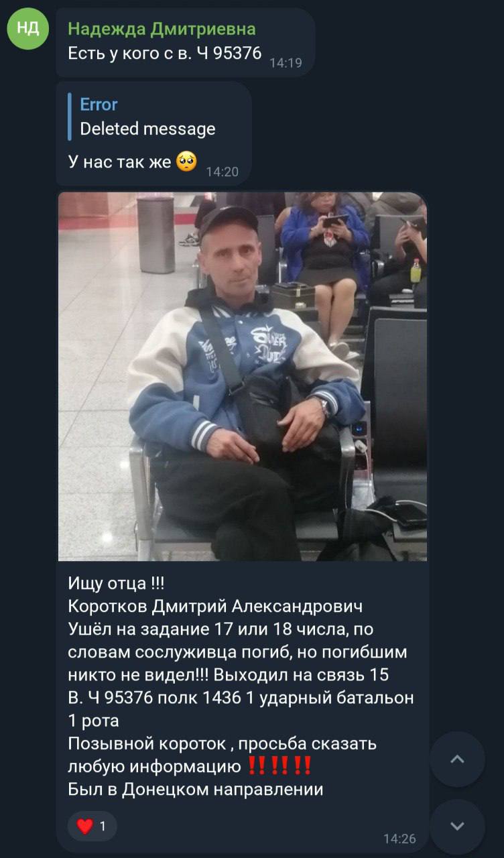Jump up with the upward chevron button

457,759
